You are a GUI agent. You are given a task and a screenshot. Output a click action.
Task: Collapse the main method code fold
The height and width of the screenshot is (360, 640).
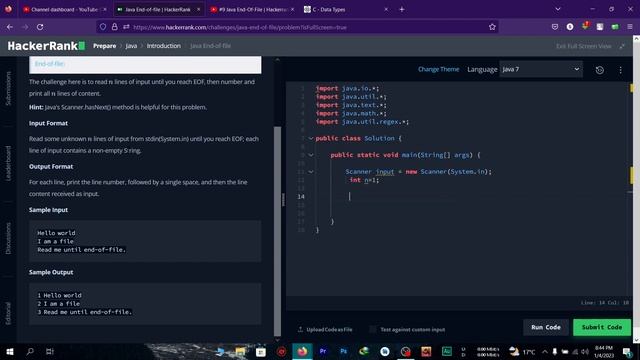tap(311, 155)
